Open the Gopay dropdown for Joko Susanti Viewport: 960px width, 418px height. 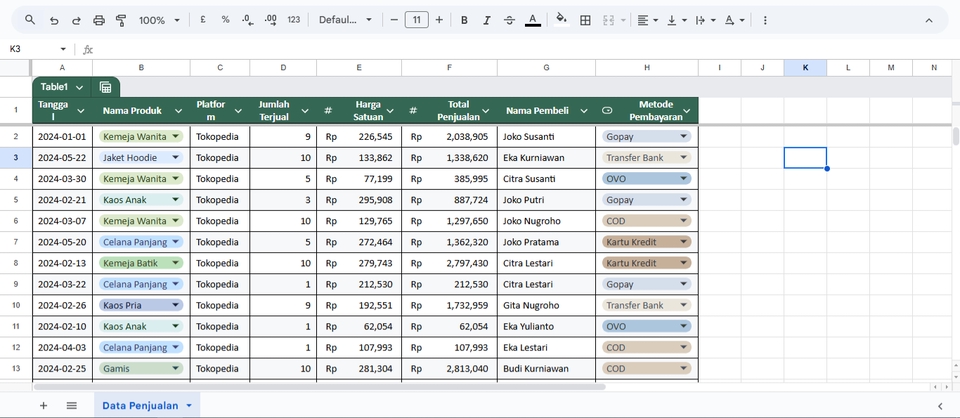coord(684,136)
